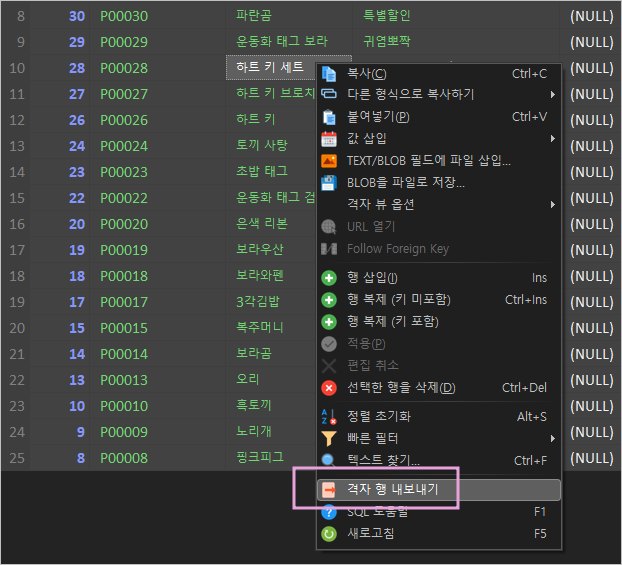Select the 새로고침 menu entry

(439, 534)
